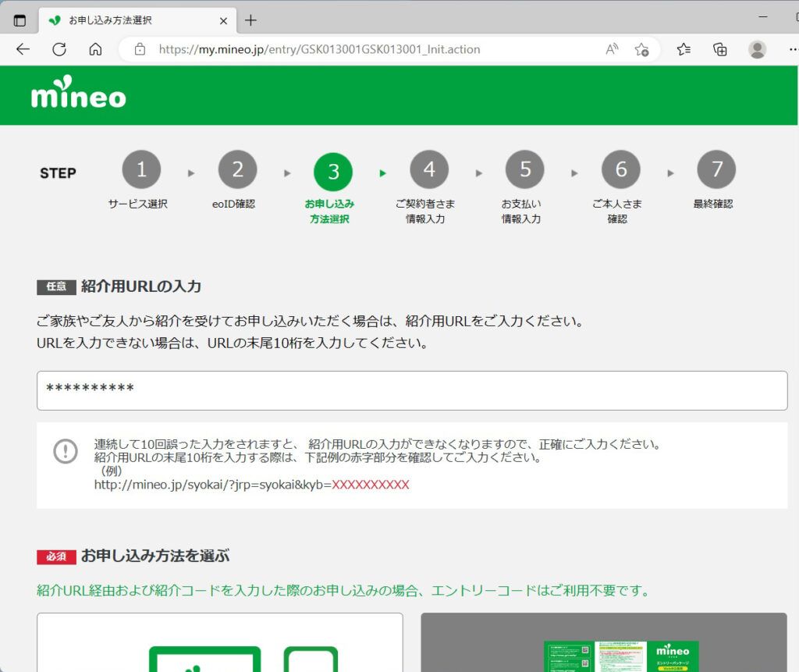
Task: Choose the web application method card
Action: tap(219, 642)
